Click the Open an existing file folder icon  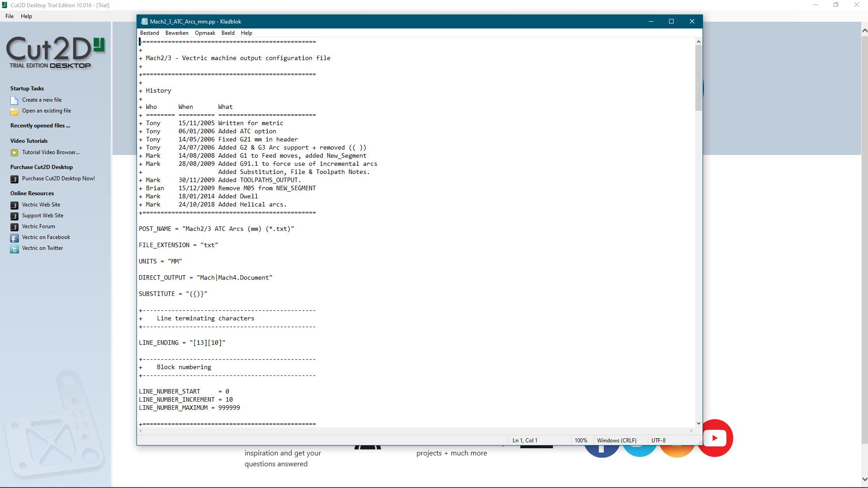tap(14, 111)
